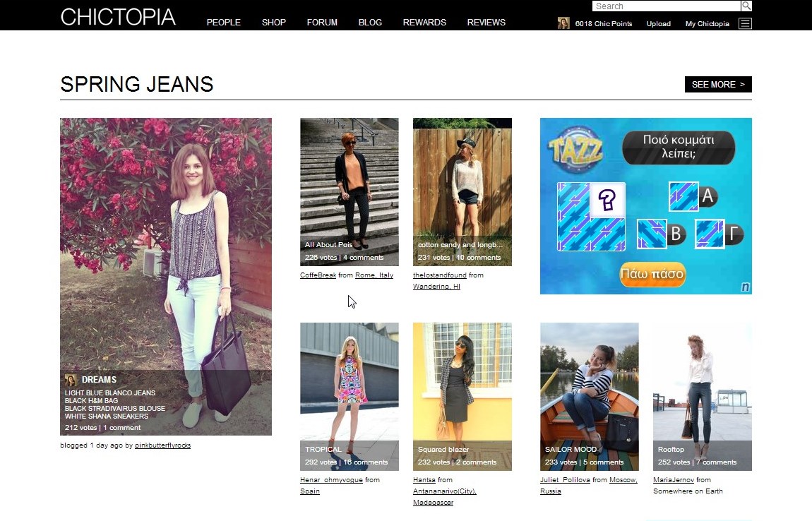The image size is (812, 521).
Task: Open the SHOP menu
Action: 273,23
